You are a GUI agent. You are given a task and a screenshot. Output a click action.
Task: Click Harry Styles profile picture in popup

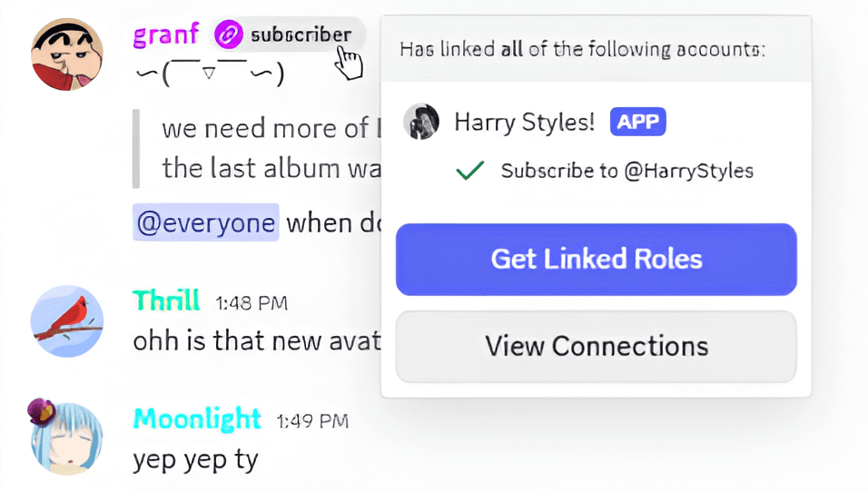point(421,122)
